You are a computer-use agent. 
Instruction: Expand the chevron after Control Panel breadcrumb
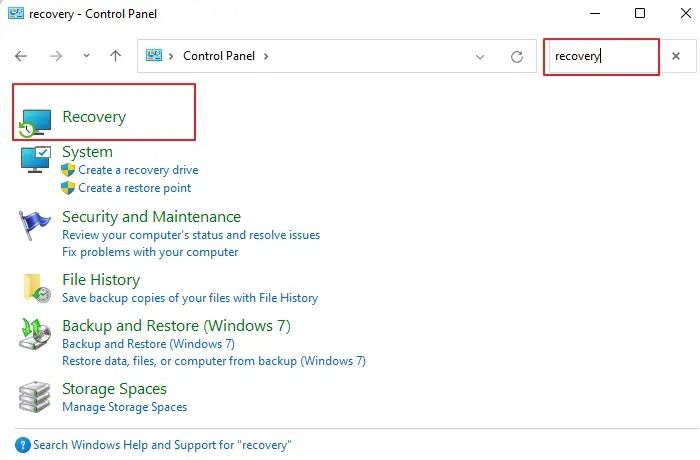click(266, 57)
